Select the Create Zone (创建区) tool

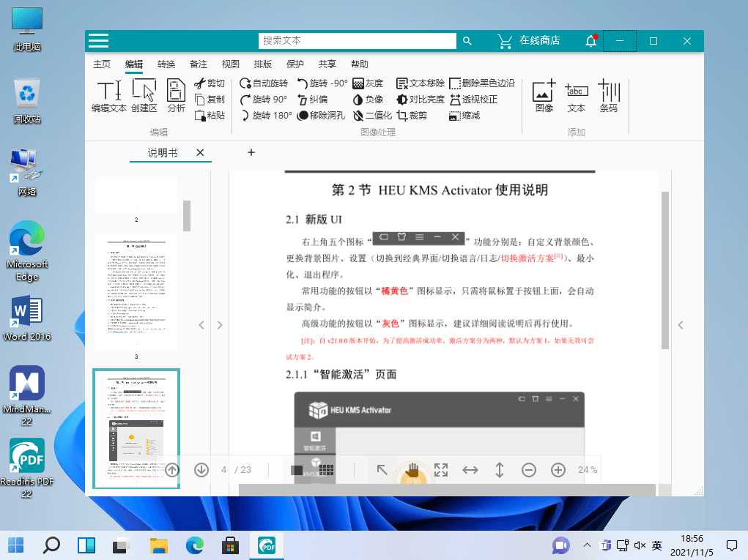click(144, 97)
